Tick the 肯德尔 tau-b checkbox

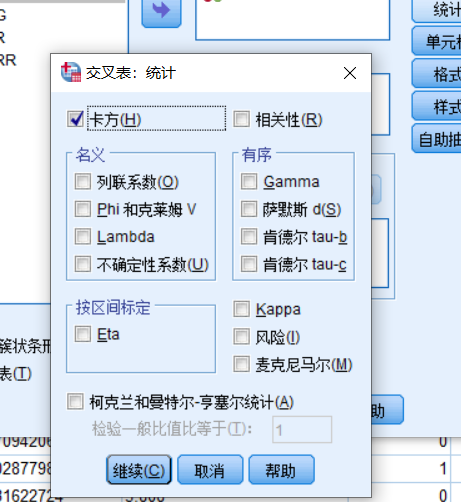click(249, 237)
